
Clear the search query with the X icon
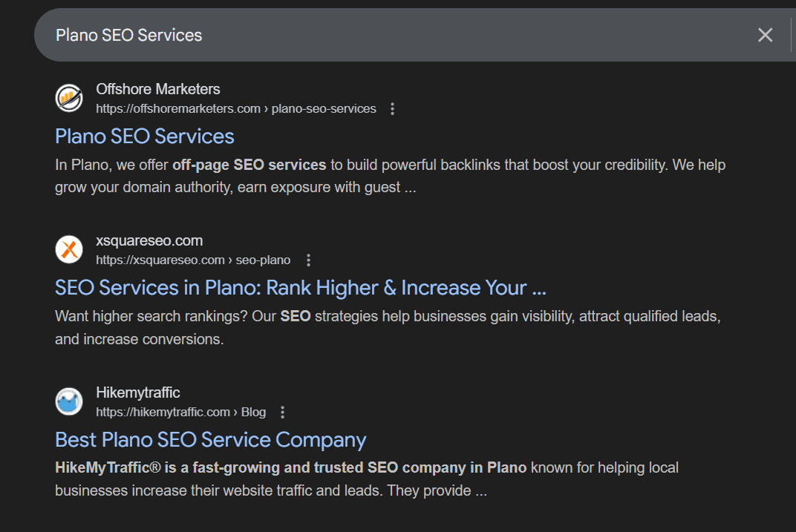pos(765,35)
